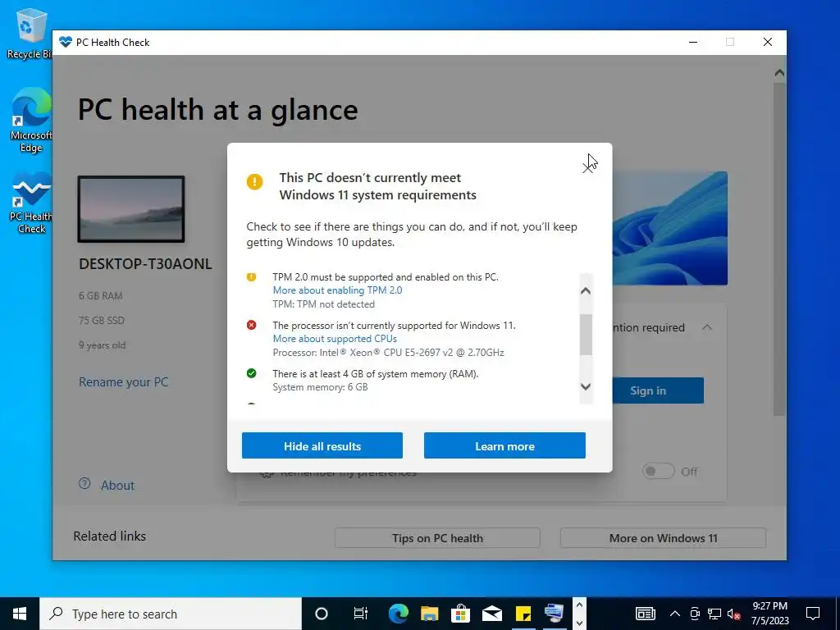The width and height of the screenshot is (840, 630).
Task: Click green check icon beside system memory
Action: [251, 373]
